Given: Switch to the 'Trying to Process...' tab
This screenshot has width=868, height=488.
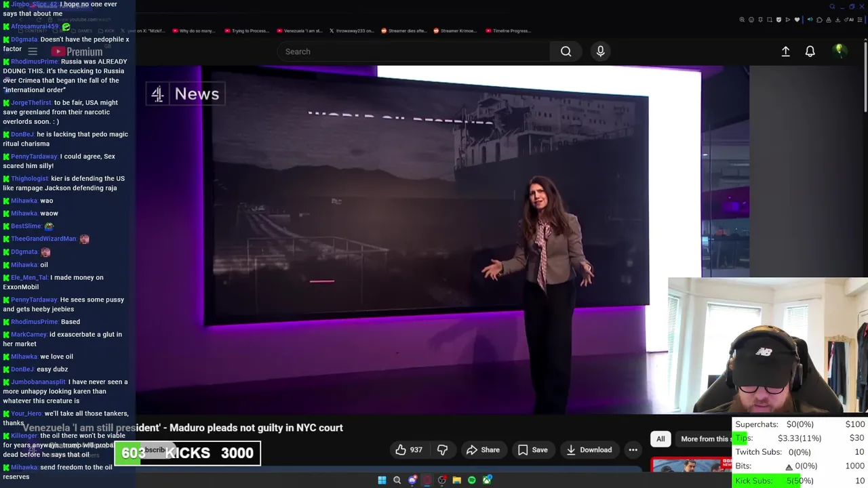Looking at the screenshot, I should (246, 30).
